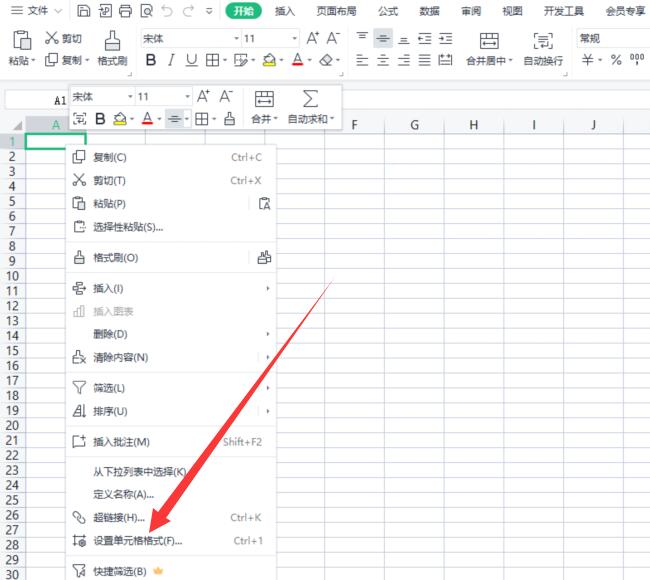This screenshot has height=580, width=650.
Task: Toggle Underline in the ribbon
Action: 191,61
